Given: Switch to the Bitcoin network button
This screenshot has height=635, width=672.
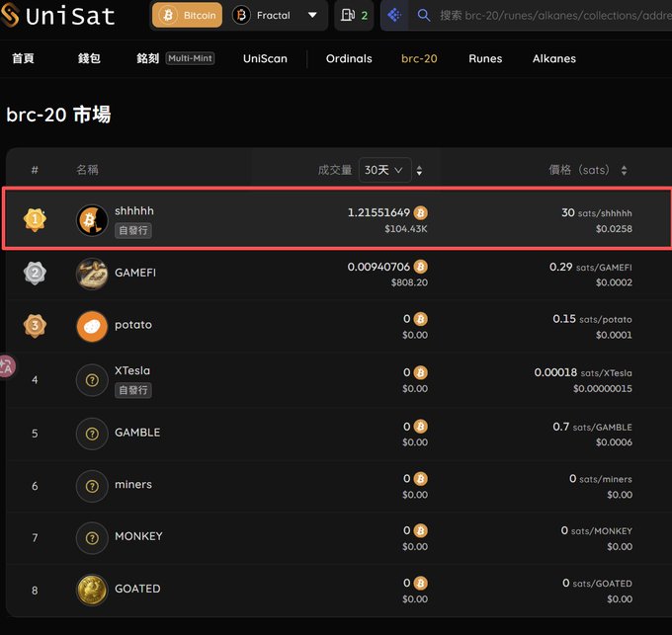Looking at the screenshot, I should pos(188,16).
